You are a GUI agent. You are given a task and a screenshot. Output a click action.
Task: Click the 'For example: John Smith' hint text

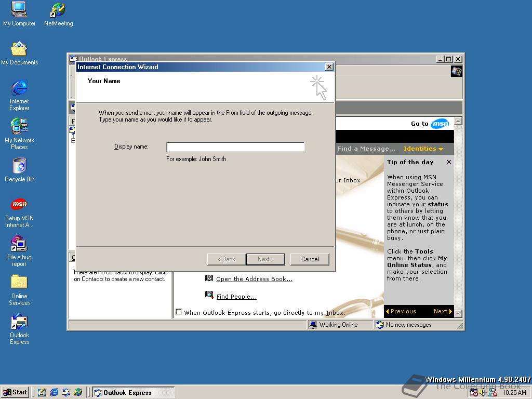click(x=196, y=159)
